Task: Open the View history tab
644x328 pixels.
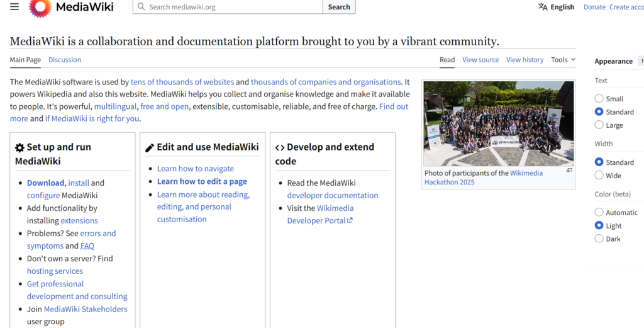Action: click(x=525, y=60)
